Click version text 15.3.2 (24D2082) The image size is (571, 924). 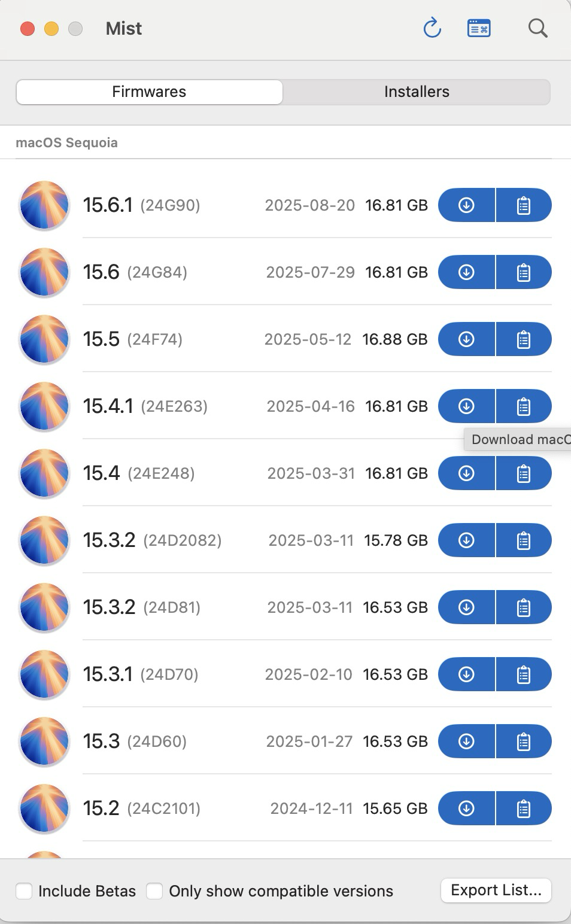[x=152, y=540]
